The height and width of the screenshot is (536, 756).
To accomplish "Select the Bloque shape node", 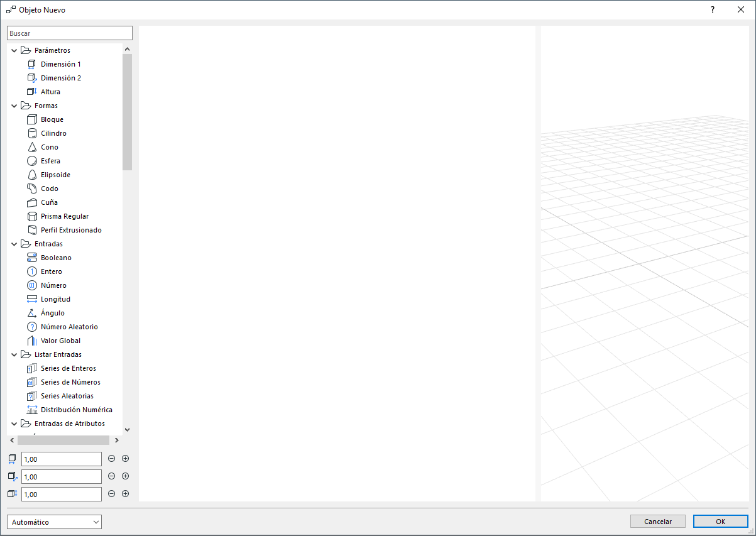I will click(x=52, y=119).
